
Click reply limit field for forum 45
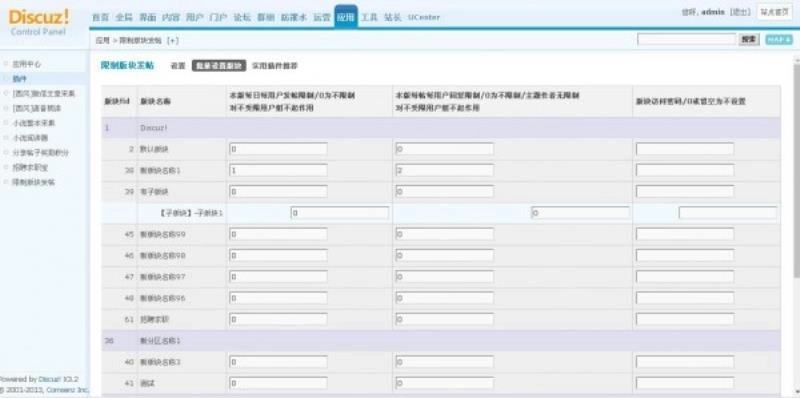tap(445, 234)
